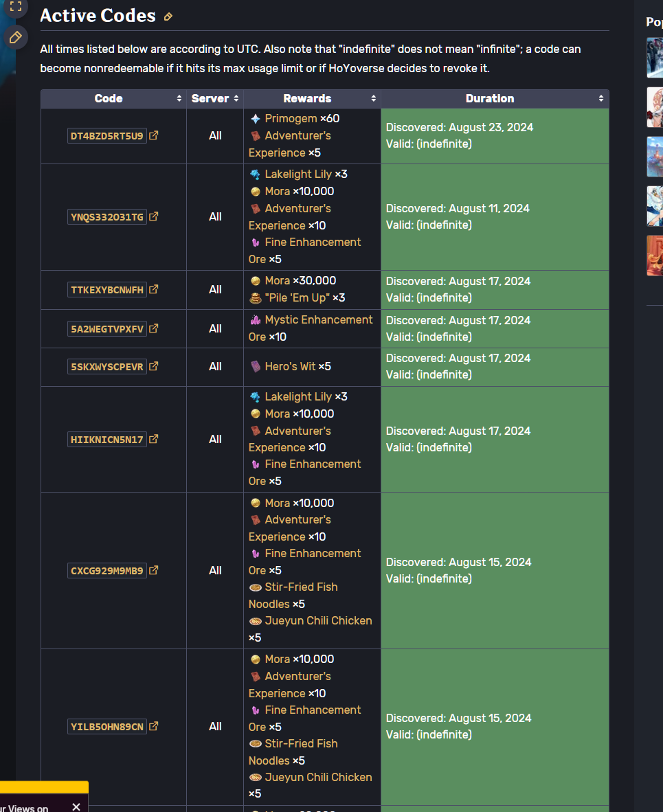Click the fullscreen expand icon at top left

pos(15,7)
